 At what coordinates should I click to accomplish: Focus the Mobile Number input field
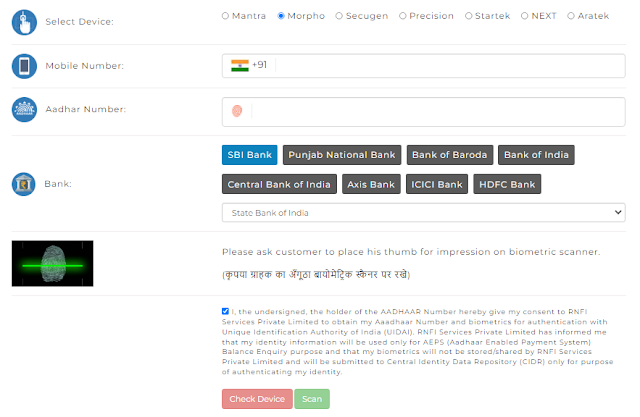[x=423, y=66]
